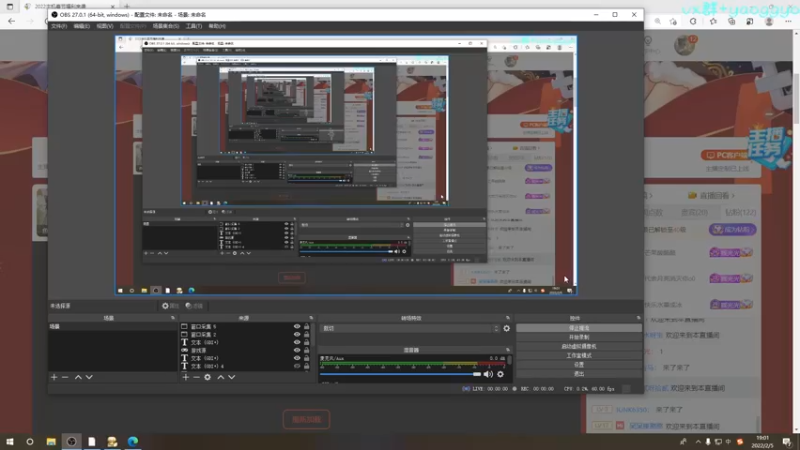Move the scene down in the Scenes panel
The image size is (800, 450).
point(89,377)
